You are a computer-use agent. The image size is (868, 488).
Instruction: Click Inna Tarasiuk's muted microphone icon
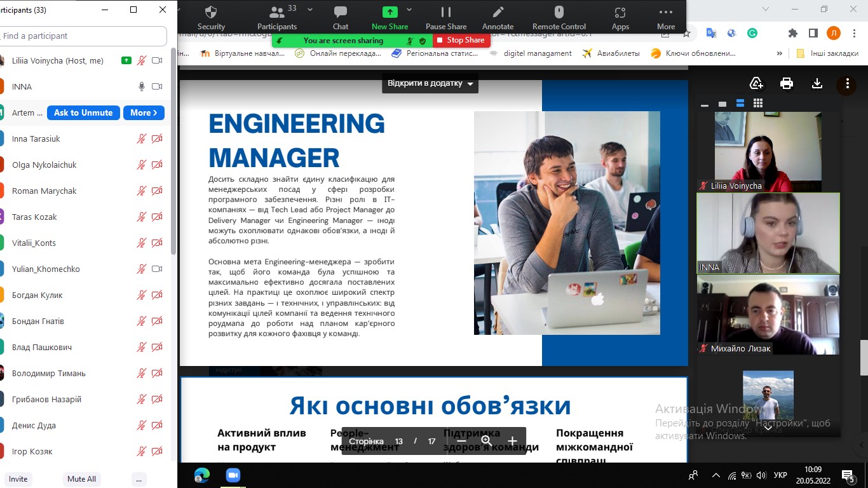(x=142, y=139)
